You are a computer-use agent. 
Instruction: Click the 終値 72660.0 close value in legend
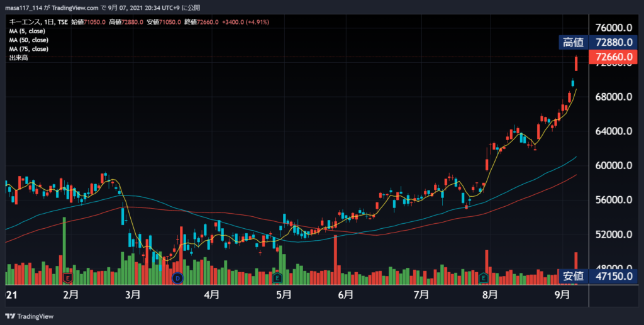[x=202, y=22]
